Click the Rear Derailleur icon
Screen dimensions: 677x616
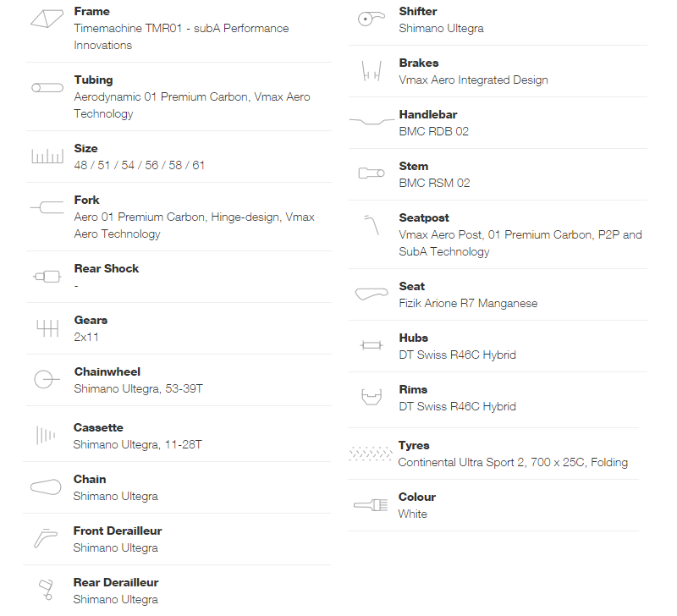46,590
